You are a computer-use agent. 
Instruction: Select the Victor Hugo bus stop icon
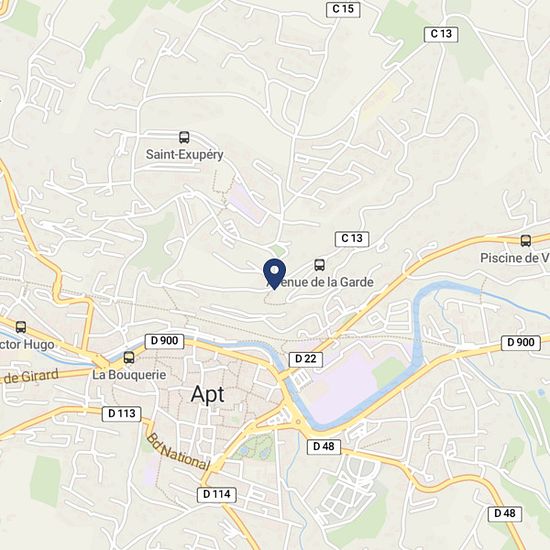pyautogui.click(x=21, y=327)
